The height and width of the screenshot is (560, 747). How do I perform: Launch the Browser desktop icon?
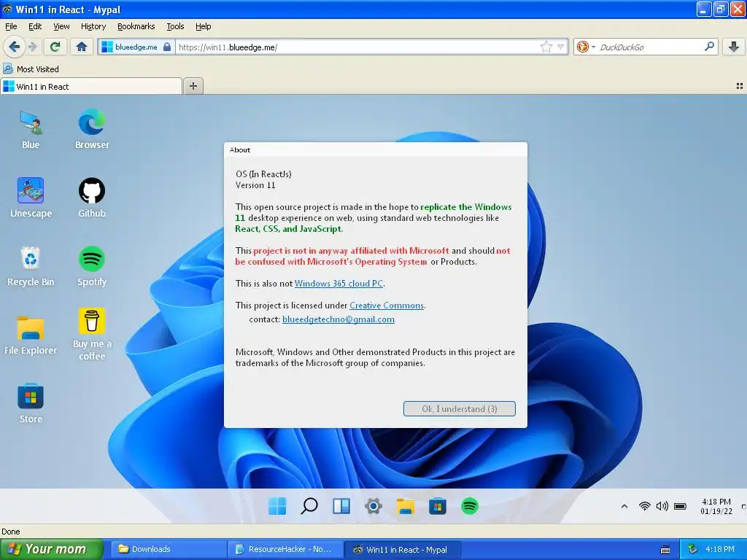tap(92, 130)
